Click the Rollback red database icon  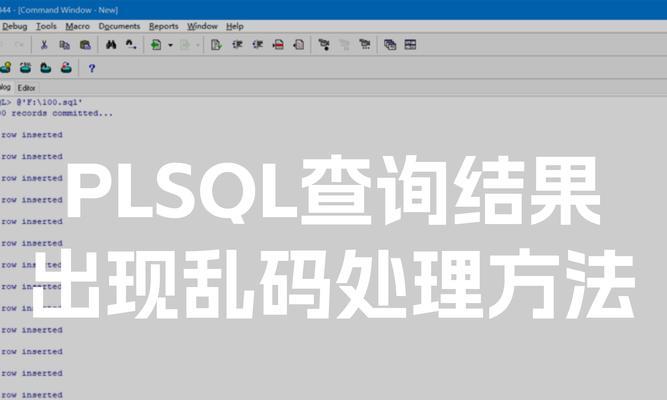pos(66,67)
